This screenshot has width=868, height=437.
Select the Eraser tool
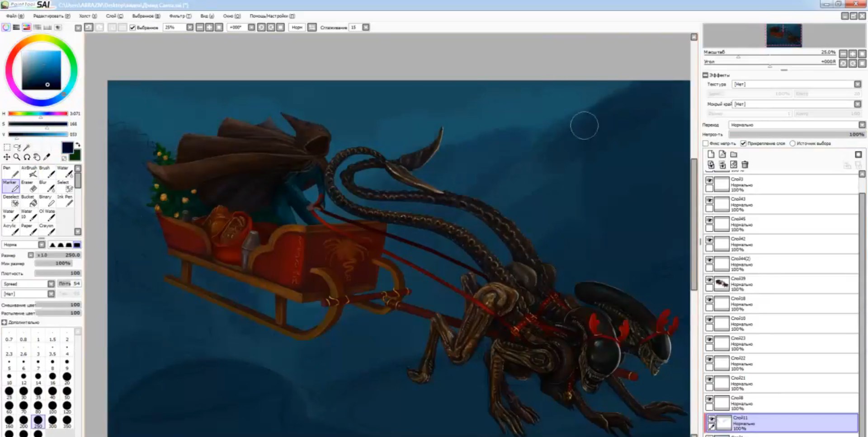(29, 186)
